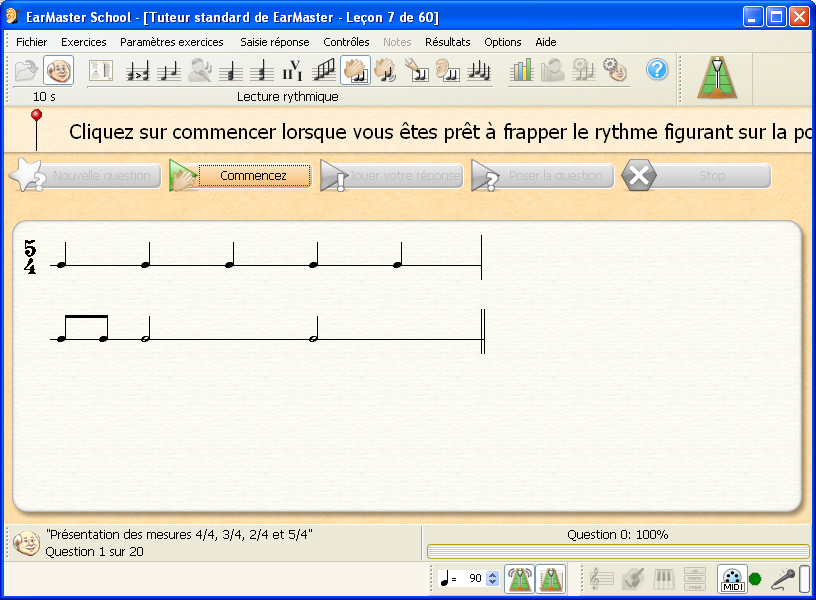Click the "Question 1 sur 20" status text
This screenshot has height=600, width=816.
click(94, 552)
